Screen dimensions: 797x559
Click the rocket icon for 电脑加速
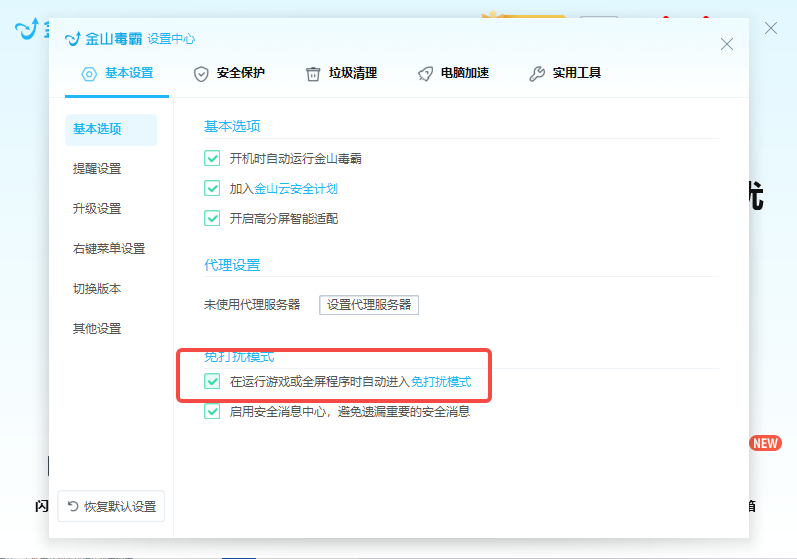(425, 73)
